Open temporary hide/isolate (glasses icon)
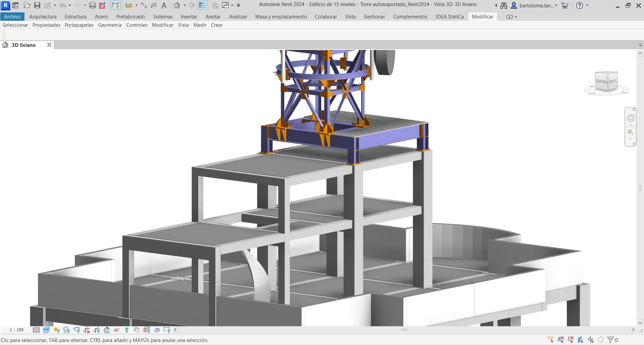The width and height of the screenshot is (644, 345). point(116,330)
